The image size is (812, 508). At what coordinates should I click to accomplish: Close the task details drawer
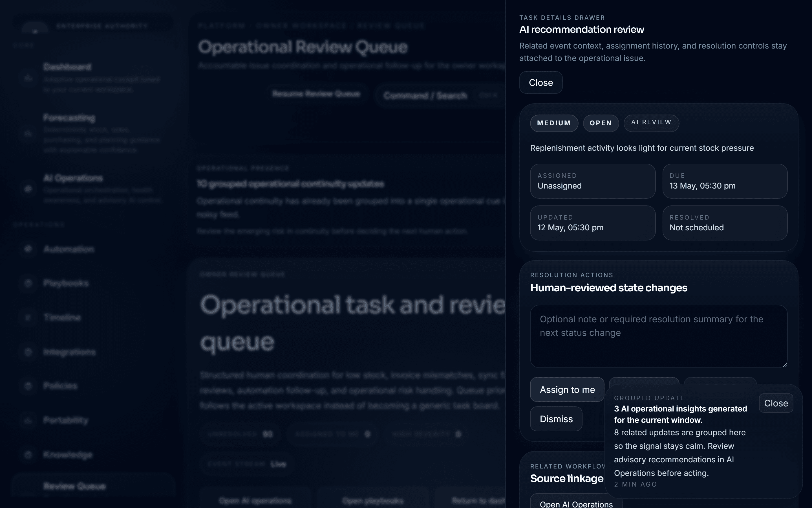(x=540, y=82)
